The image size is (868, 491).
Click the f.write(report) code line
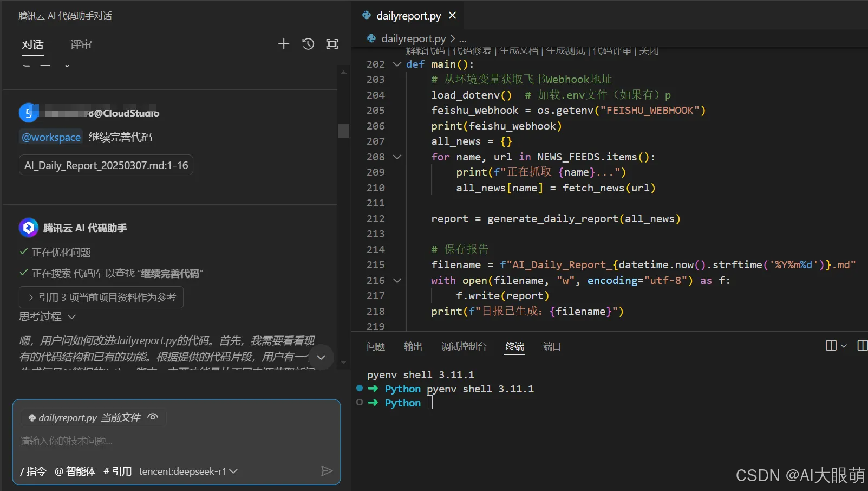tap(502, 295)
